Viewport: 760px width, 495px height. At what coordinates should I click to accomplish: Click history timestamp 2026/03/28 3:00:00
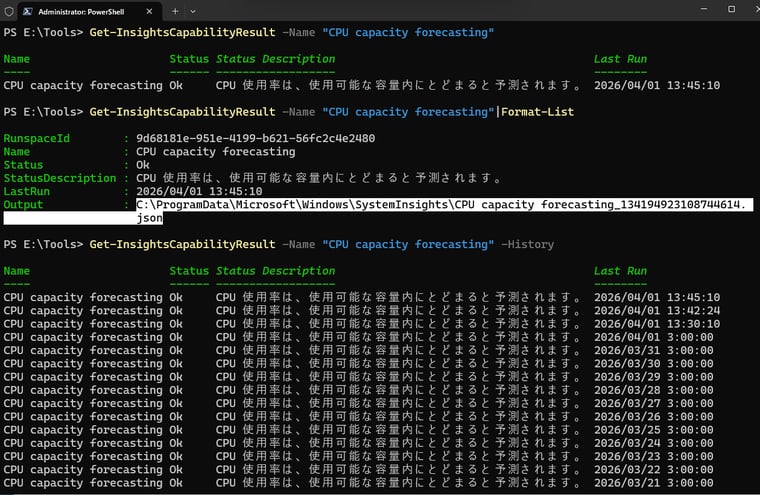click(653, 390)
